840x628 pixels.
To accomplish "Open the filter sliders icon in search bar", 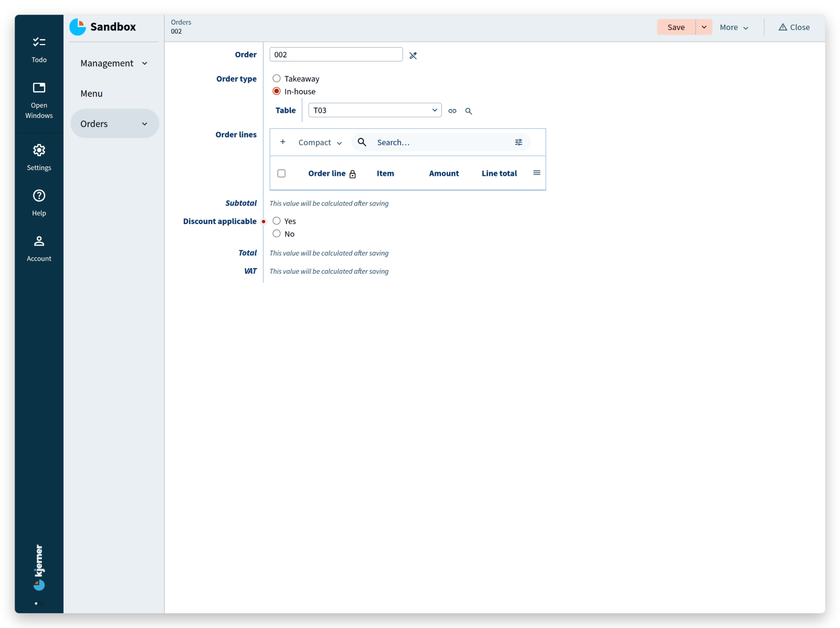I will coord(519,142).
